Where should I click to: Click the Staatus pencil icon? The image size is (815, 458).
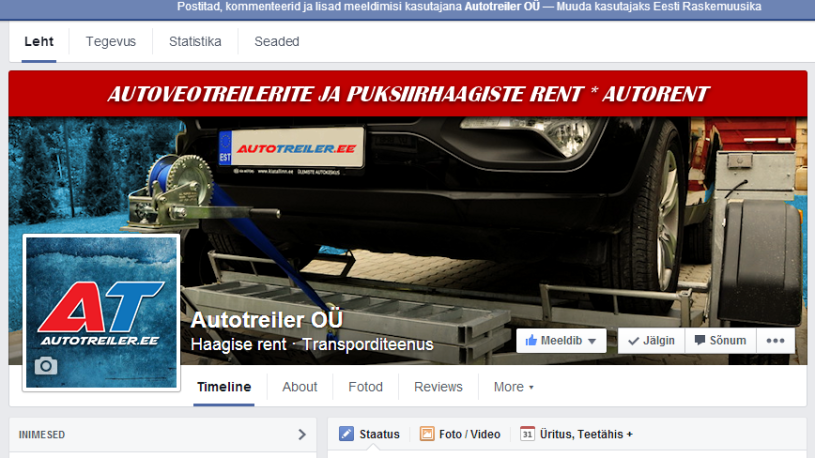pyautogui.click(x=346, y=434)
